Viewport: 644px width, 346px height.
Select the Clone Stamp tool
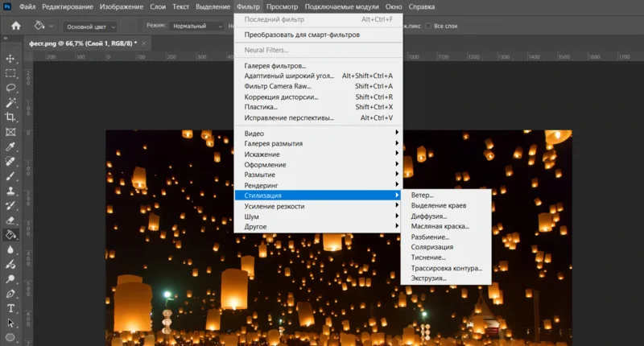pyautogui.click(x=10, y=192)
